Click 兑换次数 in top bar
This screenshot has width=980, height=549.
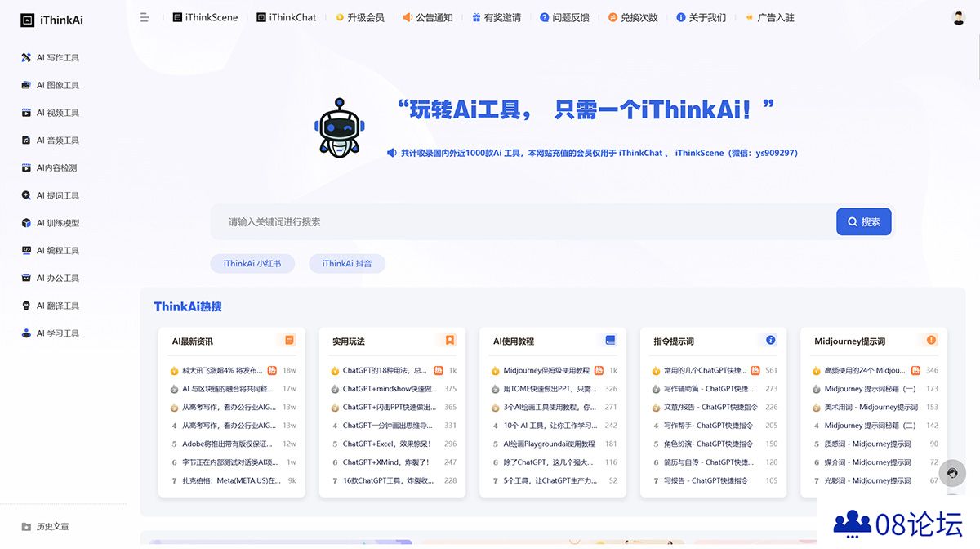coord(633,17)
